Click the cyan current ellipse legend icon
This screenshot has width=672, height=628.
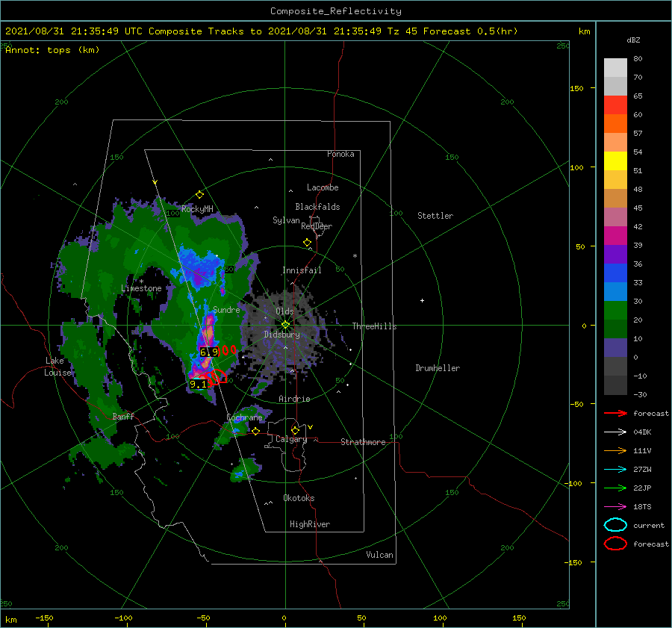click(x=615, y=525)
